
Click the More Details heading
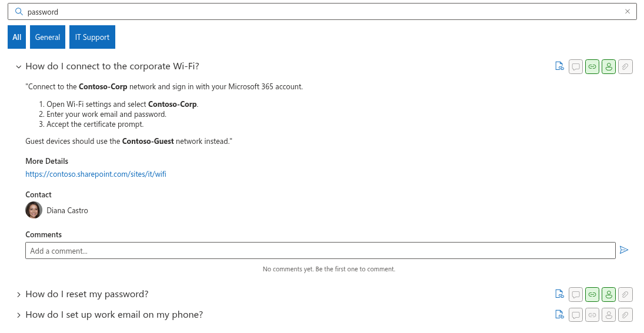(47, 161)
